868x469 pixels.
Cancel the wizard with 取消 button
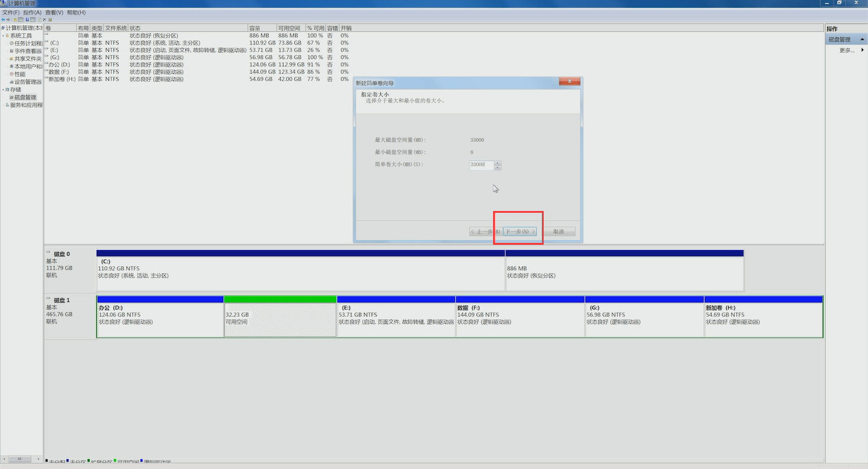point(559,231)
